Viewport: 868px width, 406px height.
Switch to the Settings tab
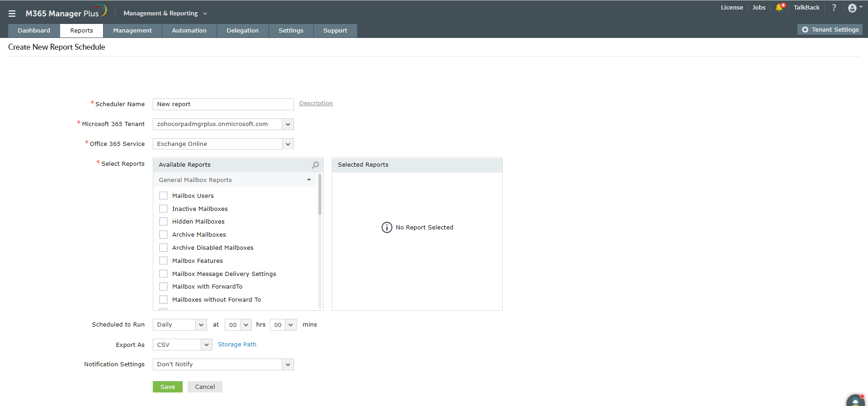pos(291,31)
